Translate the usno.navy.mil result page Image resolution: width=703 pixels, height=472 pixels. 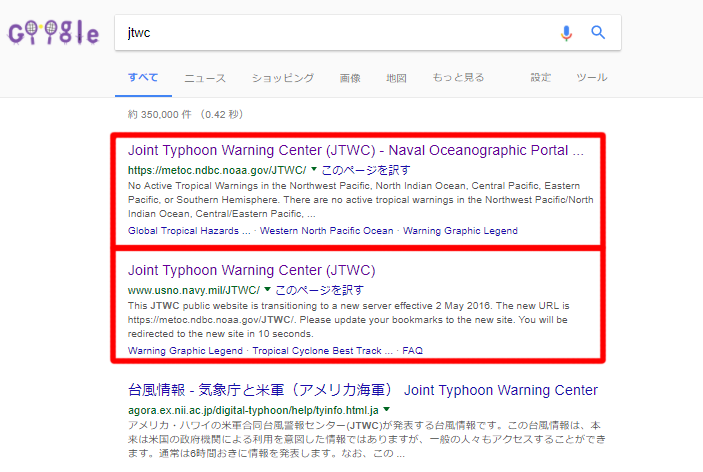[x=319, y=290]
